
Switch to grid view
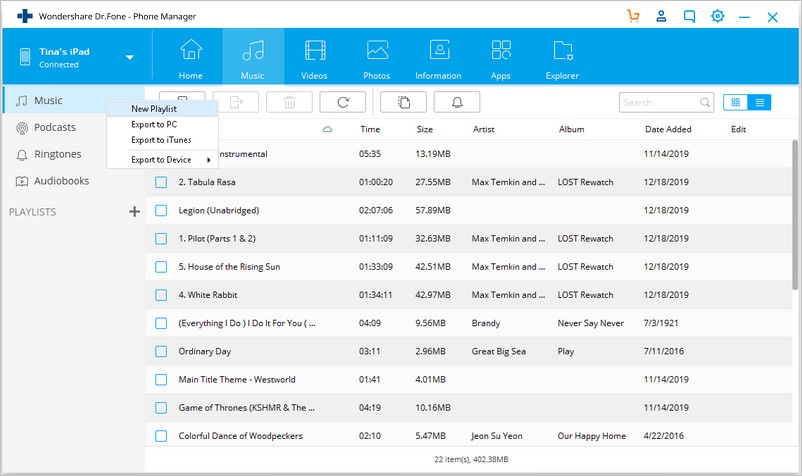736,103
